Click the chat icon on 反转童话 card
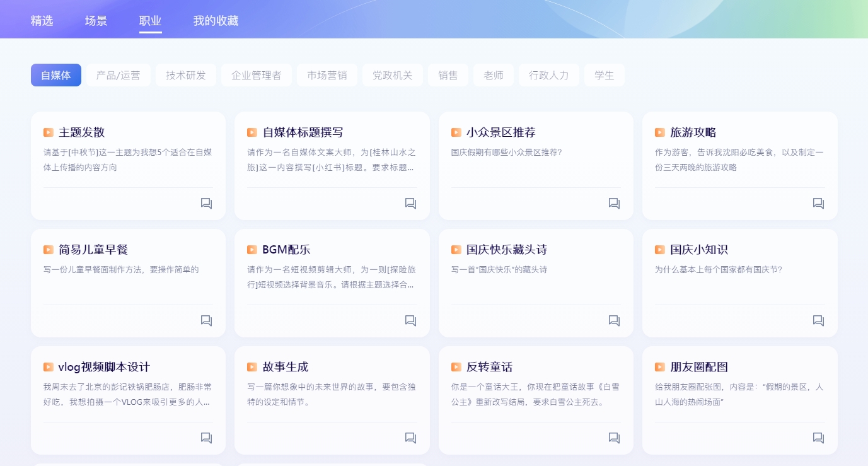The height and width of the screenshot is (466, 868). tap(613, 438)
